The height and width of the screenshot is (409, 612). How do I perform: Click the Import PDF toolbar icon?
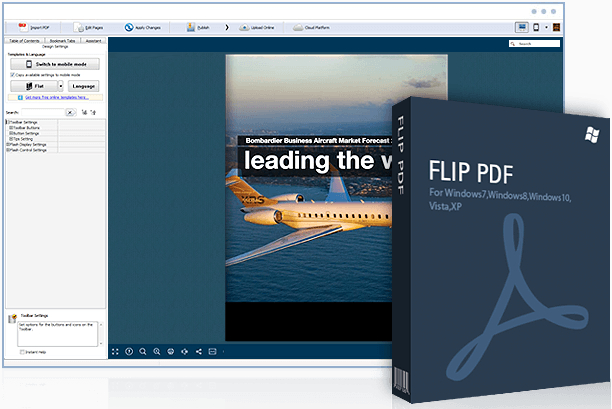(x=22, y=28)
